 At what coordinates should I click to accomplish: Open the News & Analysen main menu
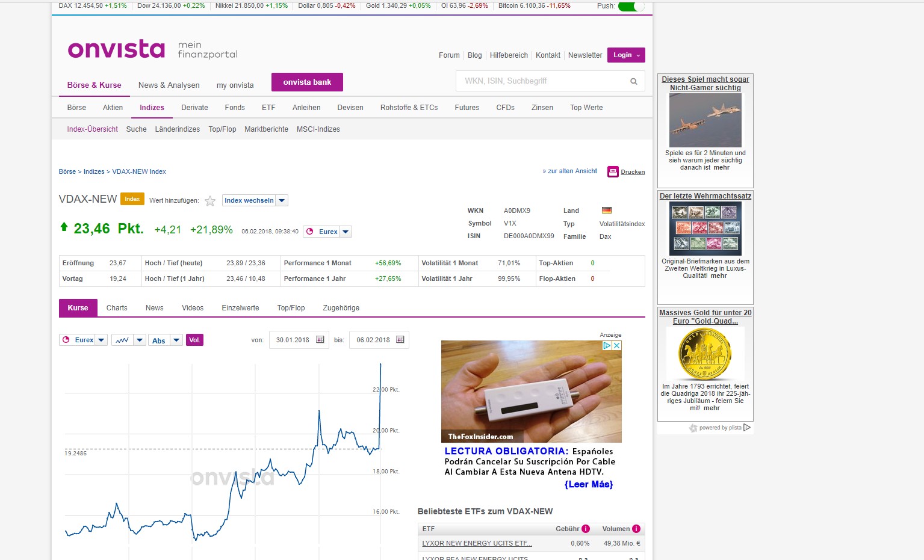point(169,85)
